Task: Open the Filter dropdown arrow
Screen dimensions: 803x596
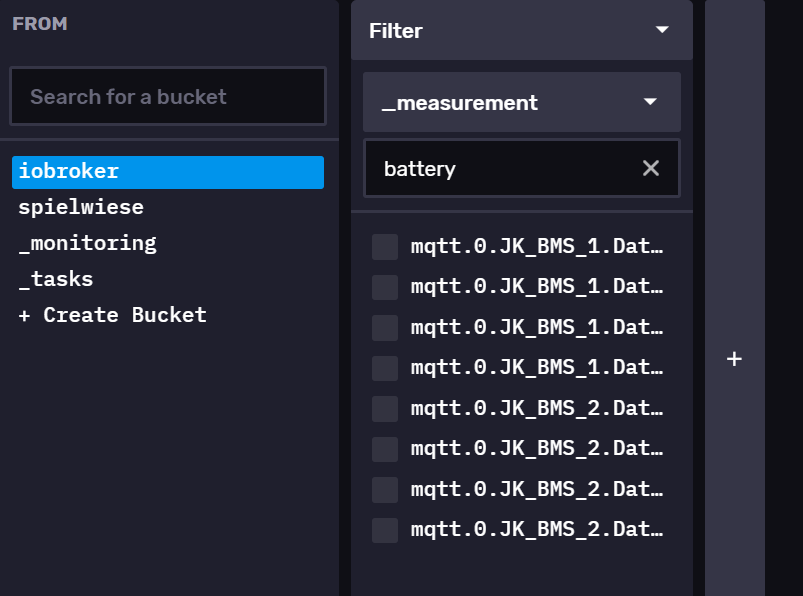Action: click(x=662, y=30)
